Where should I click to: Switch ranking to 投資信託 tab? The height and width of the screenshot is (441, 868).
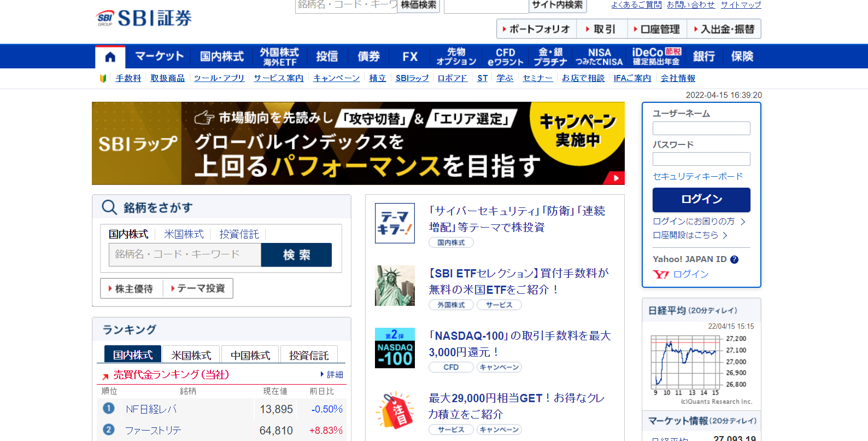point(309,355)
